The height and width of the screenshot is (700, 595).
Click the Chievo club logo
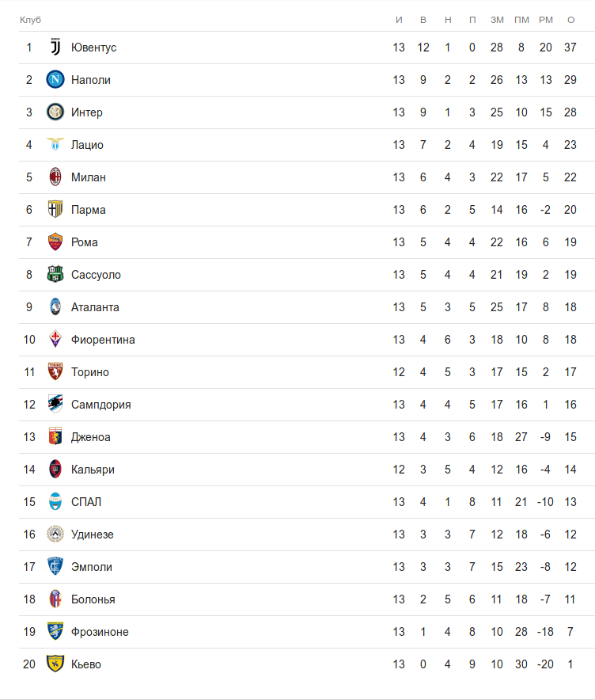pos(55,664)
